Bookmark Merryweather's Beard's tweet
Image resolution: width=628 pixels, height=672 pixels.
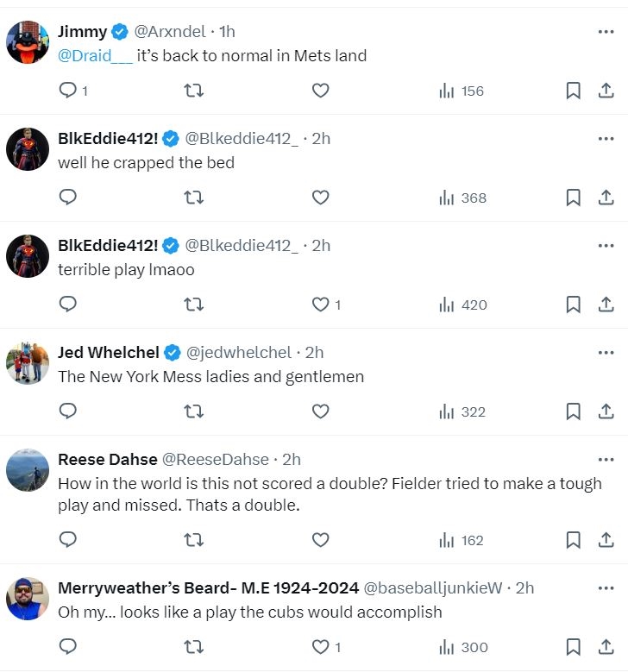pyautogui.click(x=573, y=647)
